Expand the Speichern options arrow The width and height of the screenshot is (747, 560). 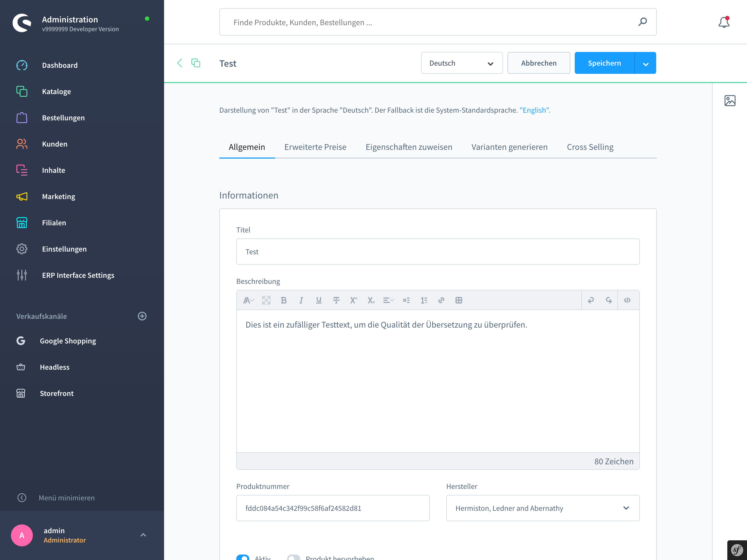tap(645, 63)
